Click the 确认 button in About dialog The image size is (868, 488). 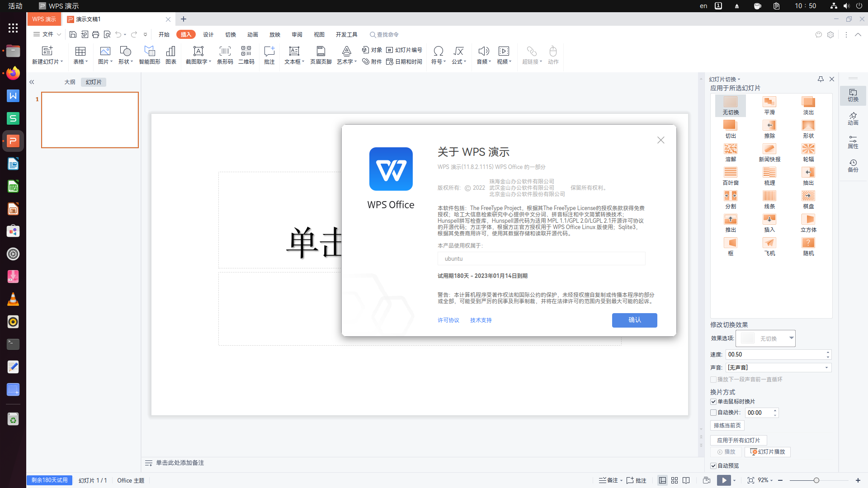click(x=635, y=320)
